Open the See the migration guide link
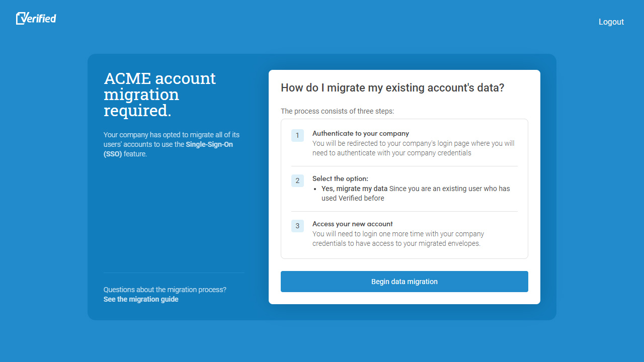 141,299
